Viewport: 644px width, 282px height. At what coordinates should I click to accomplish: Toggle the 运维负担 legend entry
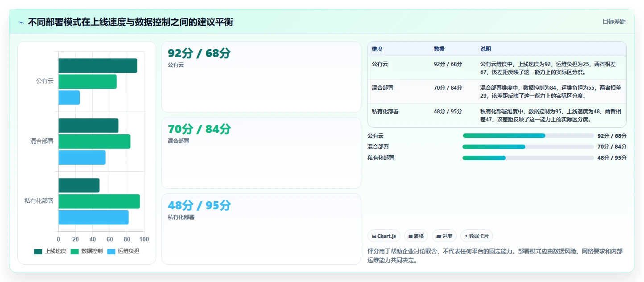click(124, 251)
